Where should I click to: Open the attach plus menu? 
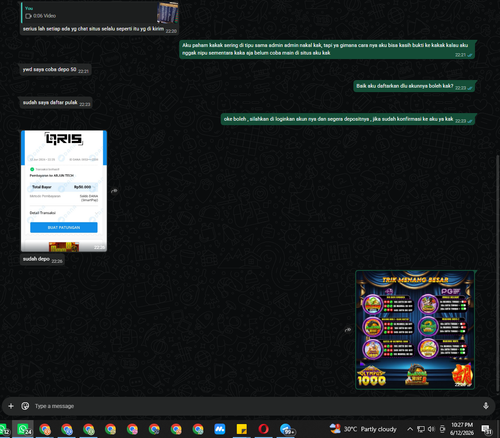click(11, 406)
